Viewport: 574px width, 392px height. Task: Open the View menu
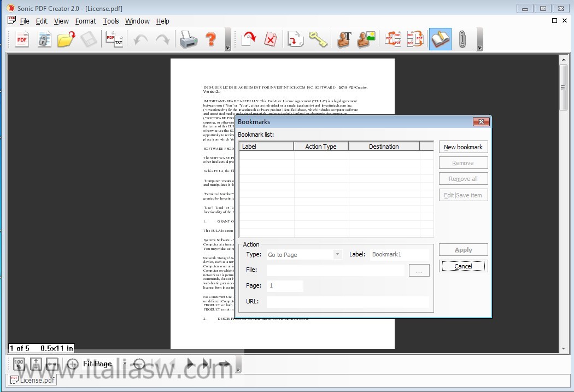point(61,21)
